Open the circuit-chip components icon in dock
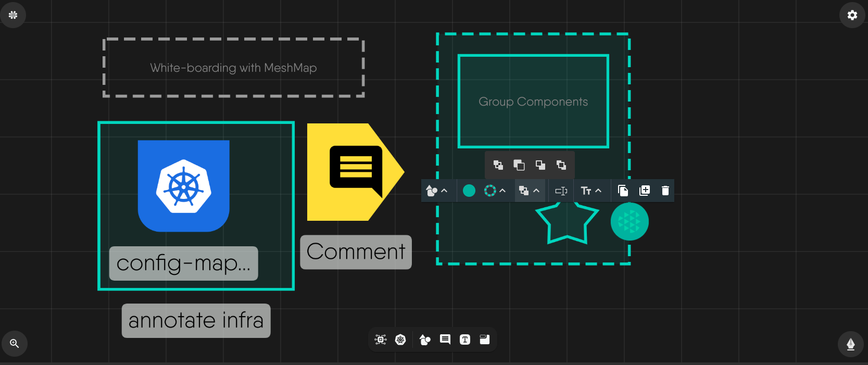Screen dimensions: 868x365 381,339
